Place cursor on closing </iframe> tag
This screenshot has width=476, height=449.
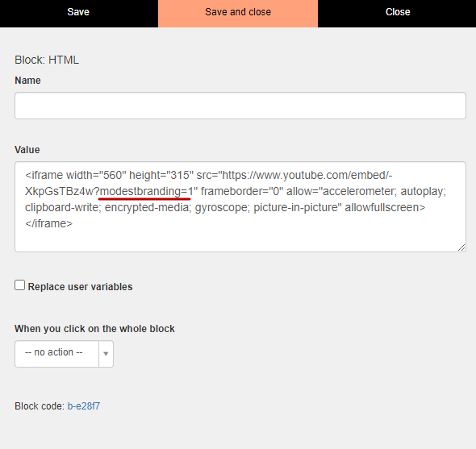click(x=48, y=223)
